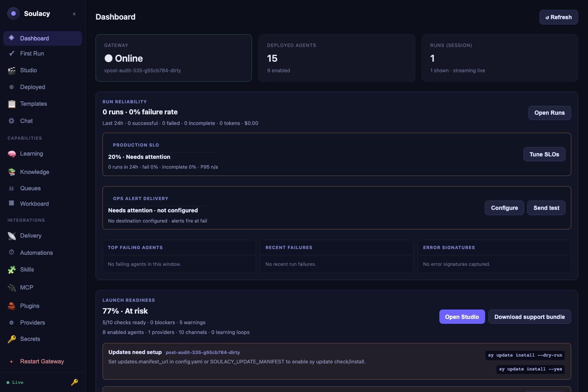This screenshot has width=588, height=392.
Task: Open the Skills page
Action: pyautogui.click(x=42, y=269)
